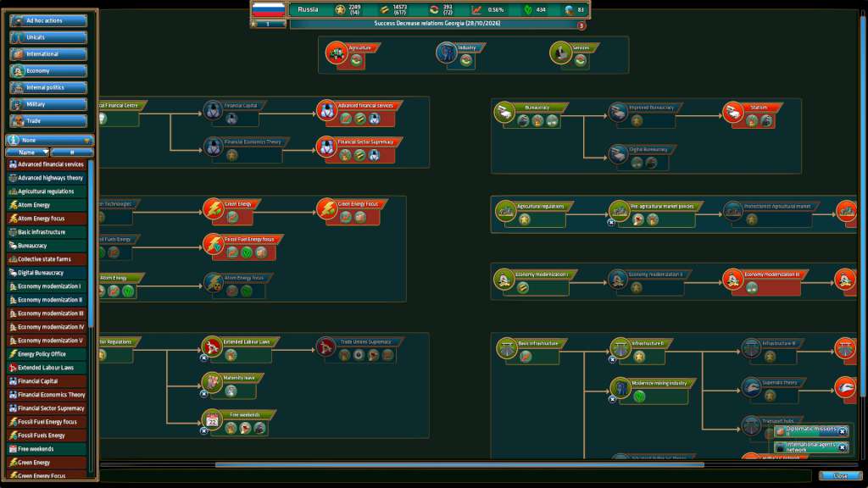Screen dimensions: 868x488
Task: Toggle the star under the Extended Labour Laws node
Action: click(204, 357)
